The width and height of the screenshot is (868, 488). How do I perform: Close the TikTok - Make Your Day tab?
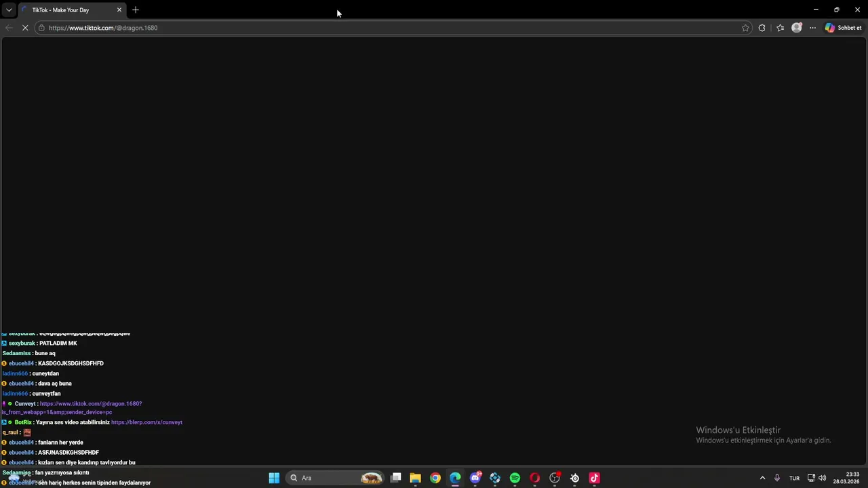tap(119, 10)
